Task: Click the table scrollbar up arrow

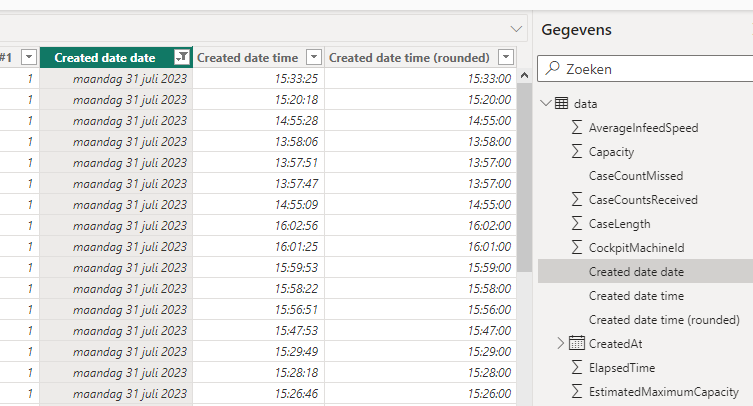Action: [x=524, y=75]
